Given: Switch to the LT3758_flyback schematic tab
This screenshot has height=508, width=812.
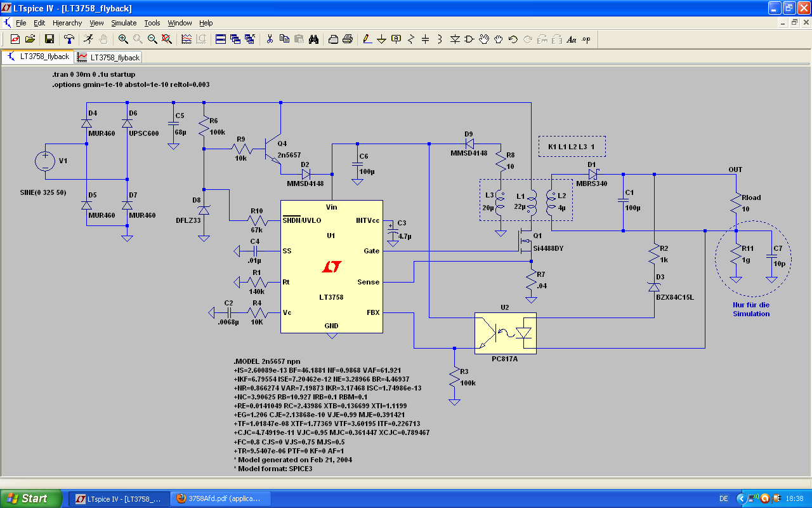Looking at the screenshot, I should 37,57.
